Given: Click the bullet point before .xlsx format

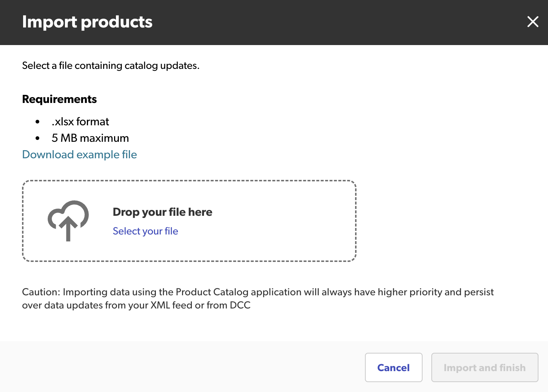Looking at the screenshot, I should pos(37,122).
